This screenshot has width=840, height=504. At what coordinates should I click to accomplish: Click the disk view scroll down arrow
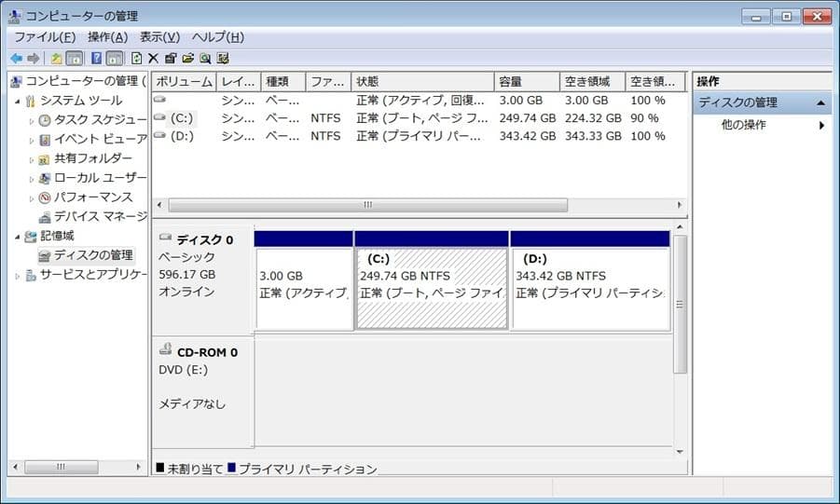(x=680, y=452)
